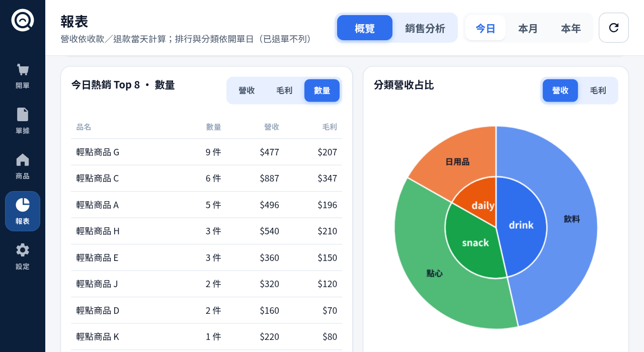Open the 單據 document icon
644x352 pixels.
coord(23,114)
